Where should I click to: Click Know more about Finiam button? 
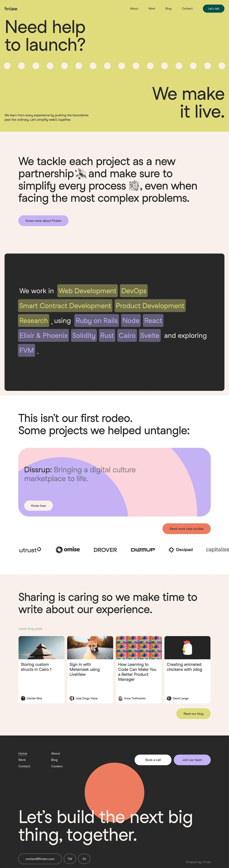[x=43, y=221]
